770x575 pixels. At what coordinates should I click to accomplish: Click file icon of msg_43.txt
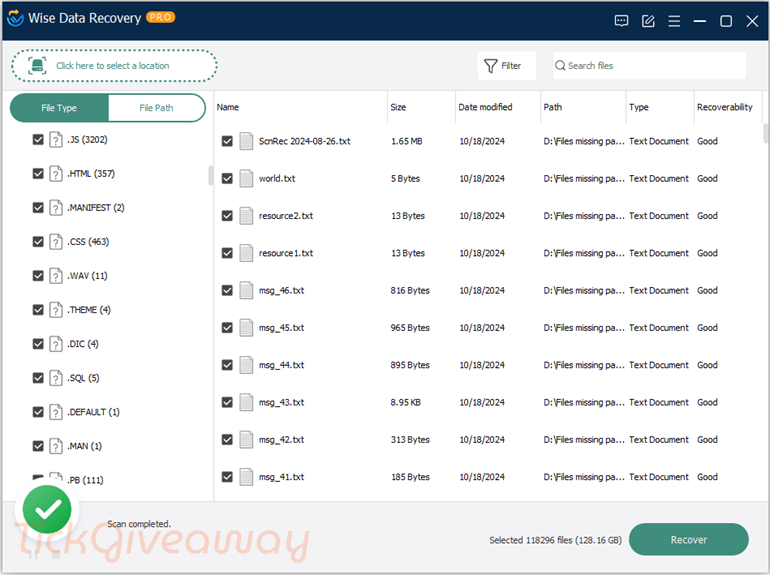(x=246, y=403)
